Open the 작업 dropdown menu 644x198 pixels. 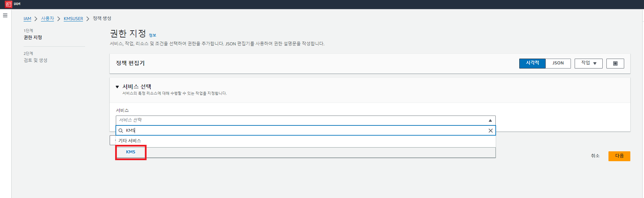tap(588, 63)
